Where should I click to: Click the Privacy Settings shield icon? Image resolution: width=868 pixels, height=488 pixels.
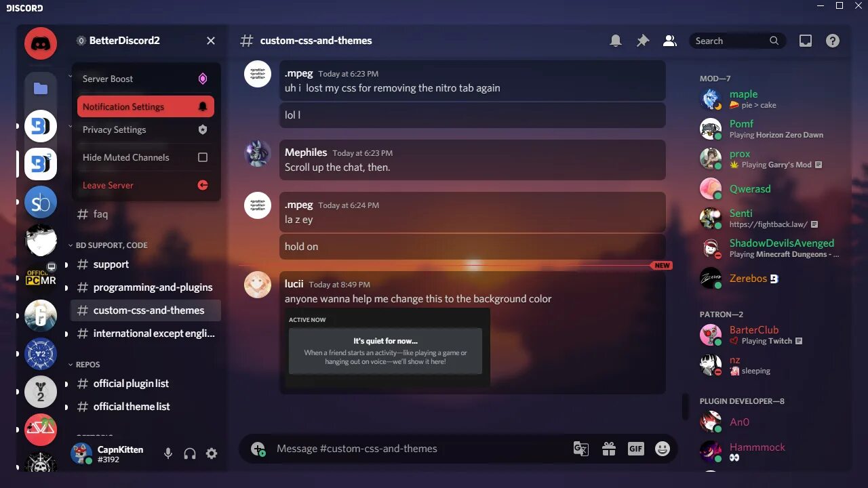[x=202, y=129]
